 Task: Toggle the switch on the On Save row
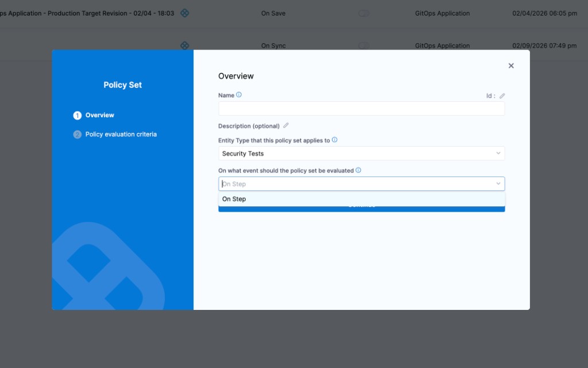[363, 13]
